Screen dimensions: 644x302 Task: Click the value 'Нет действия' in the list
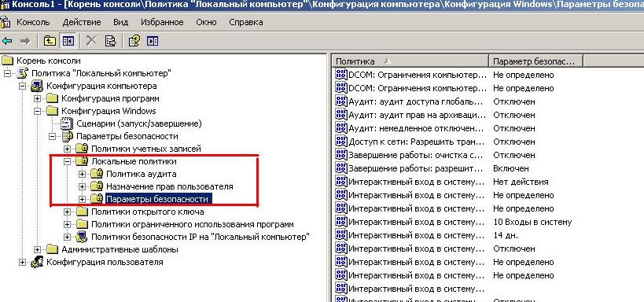coord(521,182)
